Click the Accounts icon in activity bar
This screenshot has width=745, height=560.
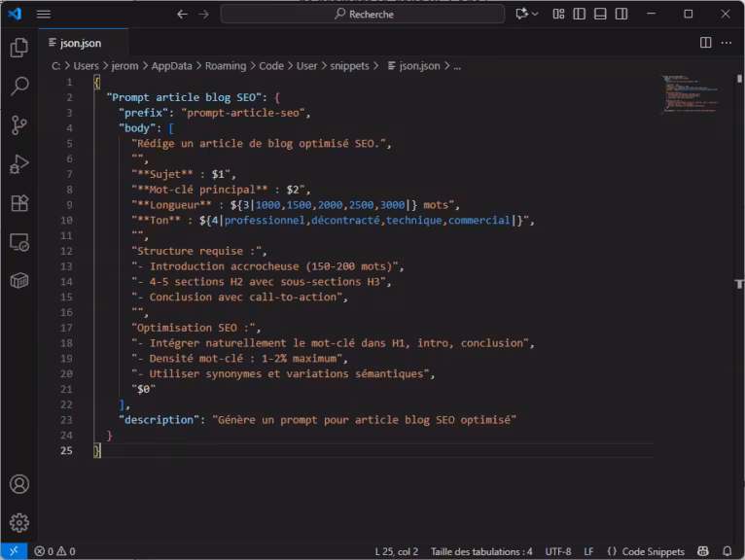click(18, 483)
